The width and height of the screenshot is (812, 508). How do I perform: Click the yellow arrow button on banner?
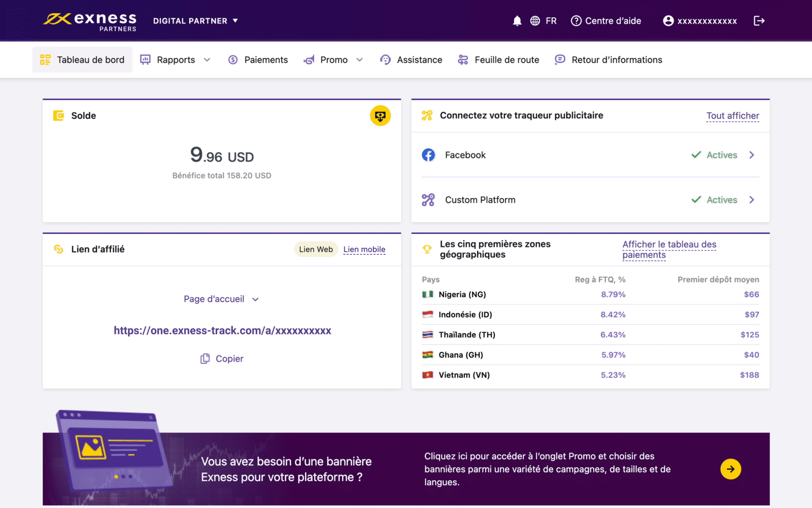tap(731, 469)
